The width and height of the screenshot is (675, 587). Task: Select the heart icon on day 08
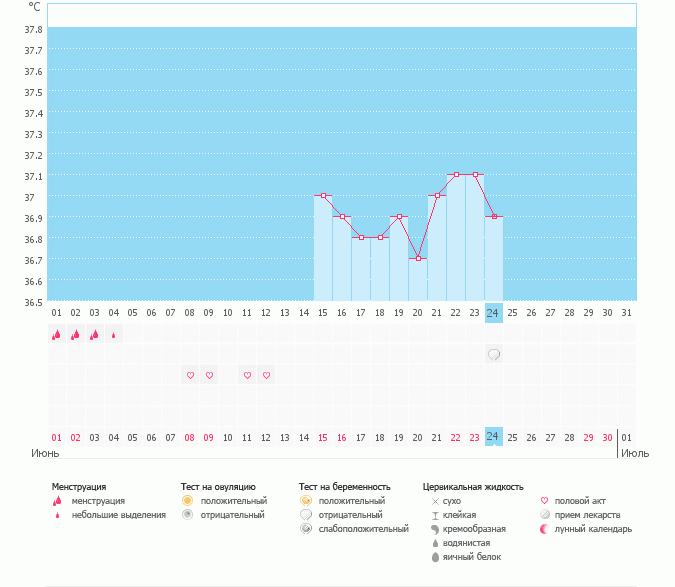point(189,375)
